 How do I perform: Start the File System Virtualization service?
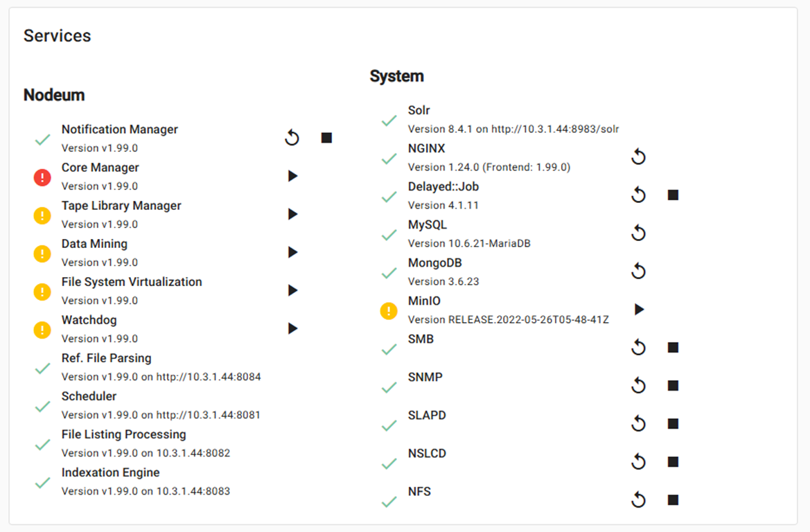292,291
